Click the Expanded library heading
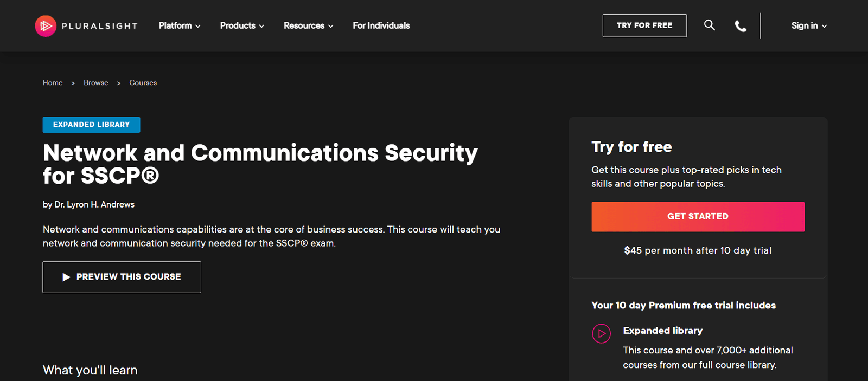868x381 pixels. (662, 331)
